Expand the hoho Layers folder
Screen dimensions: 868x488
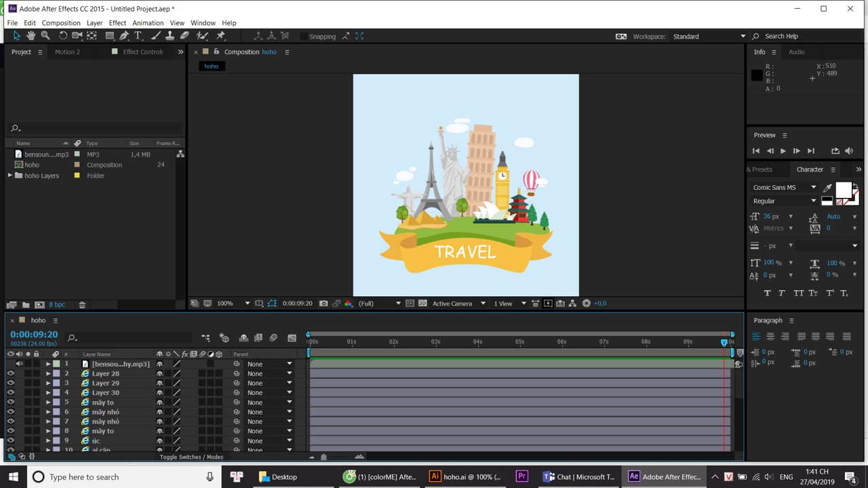coord(10,176)
